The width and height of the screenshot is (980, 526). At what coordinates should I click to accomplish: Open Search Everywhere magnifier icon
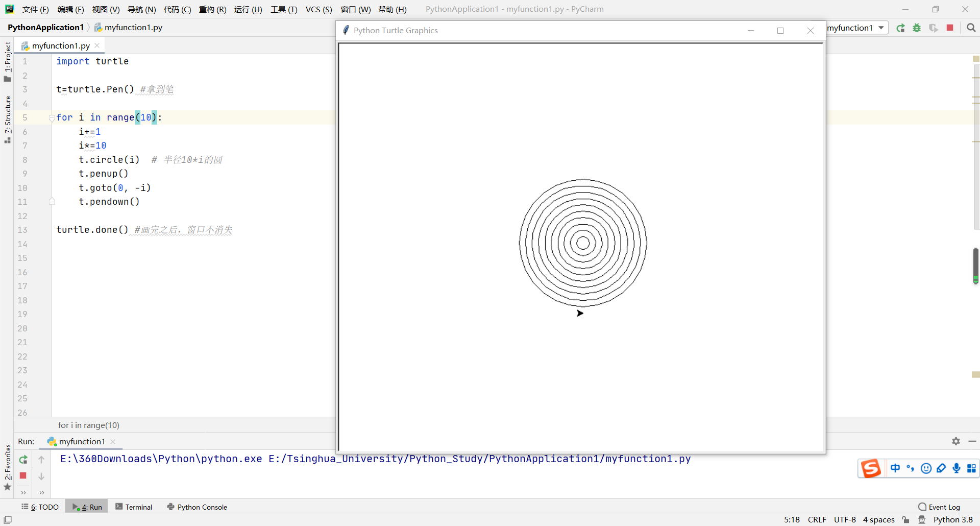pyautogui.click(x=971, y=28)
